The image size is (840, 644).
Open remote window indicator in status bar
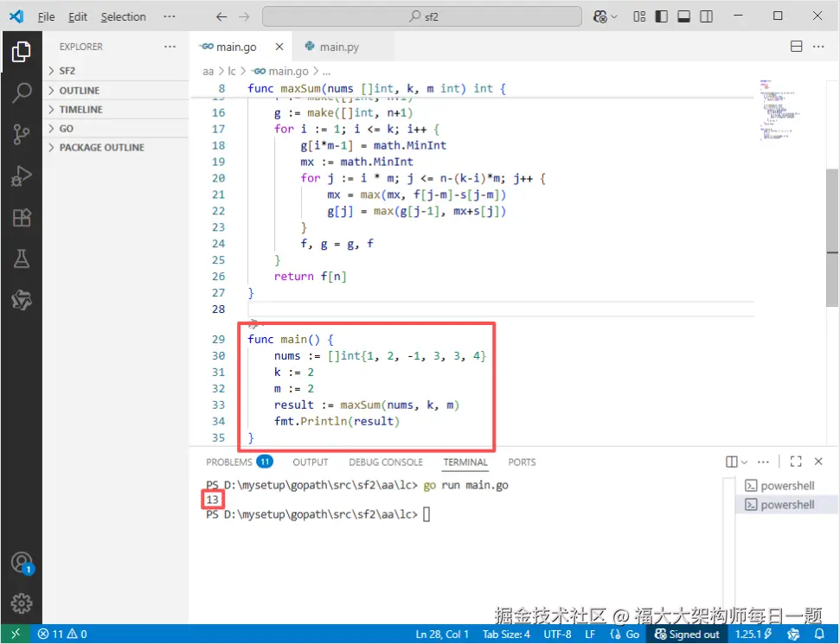click(16, 634)
